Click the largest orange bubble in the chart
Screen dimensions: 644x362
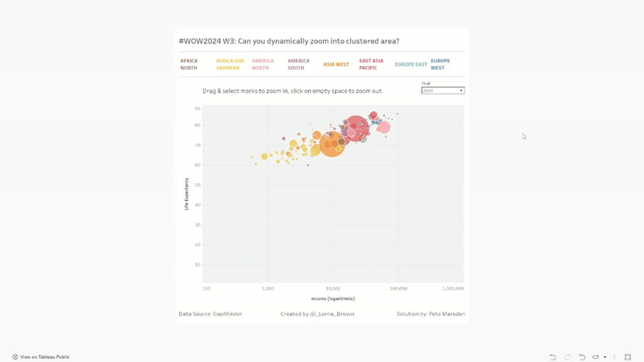(x=332, y=146)
